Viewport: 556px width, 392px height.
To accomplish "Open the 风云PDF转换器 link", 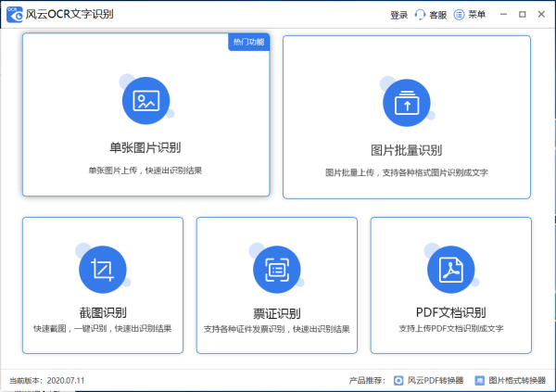I will click(436, 380).
